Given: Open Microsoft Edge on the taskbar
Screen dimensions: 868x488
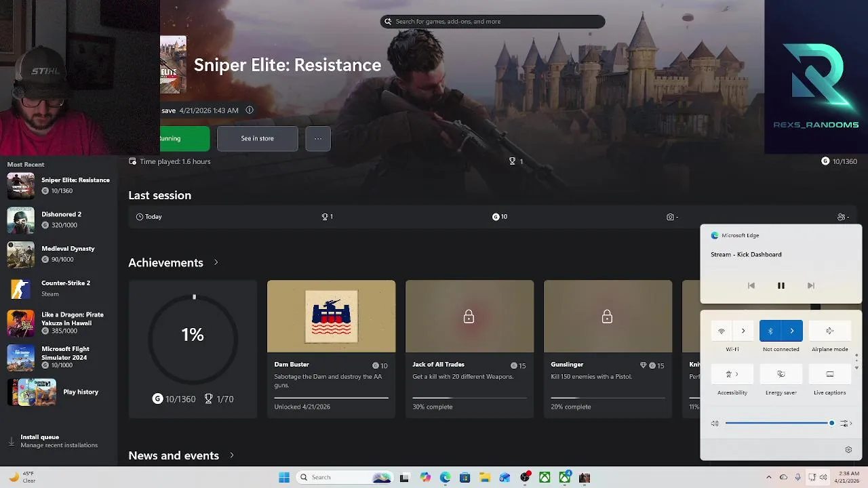Looking at the screenshot, I should (x=445, y=477).
